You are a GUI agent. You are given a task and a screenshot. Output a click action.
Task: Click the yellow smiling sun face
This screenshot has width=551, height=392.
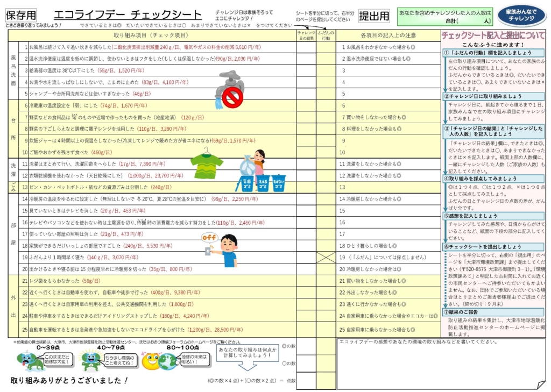tap(151, 361)
